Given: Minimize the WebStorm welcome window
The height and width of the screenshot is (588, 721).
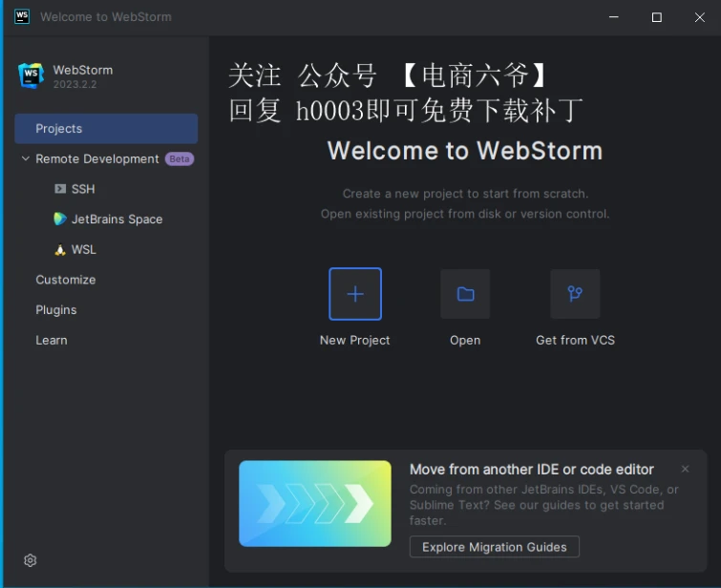Looking at the screenshot, I should coord(614,17).
